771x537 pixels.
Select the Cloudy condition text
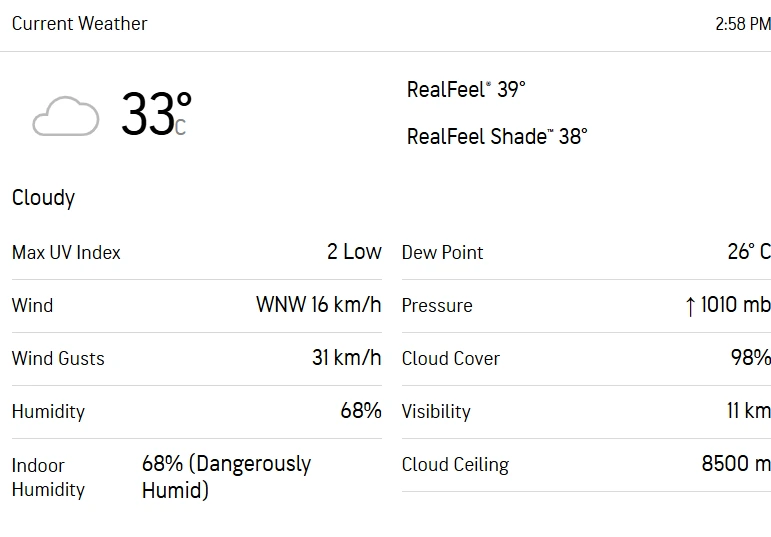click(x=43, y=198)
